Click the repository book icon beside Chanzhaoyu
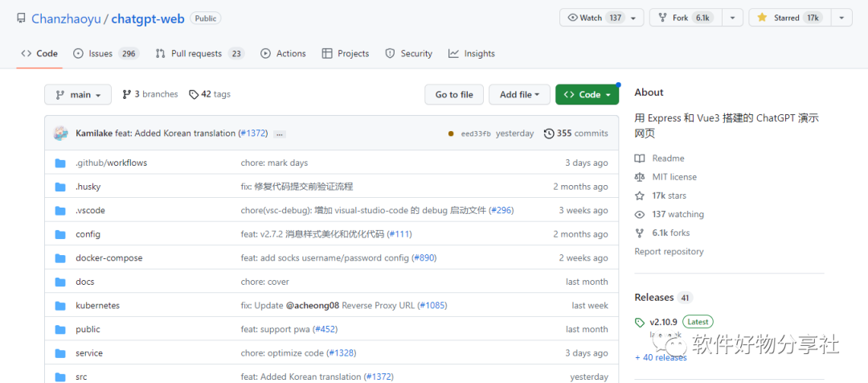This screenshot has width=868, height=383. click(x=21, y=19)
